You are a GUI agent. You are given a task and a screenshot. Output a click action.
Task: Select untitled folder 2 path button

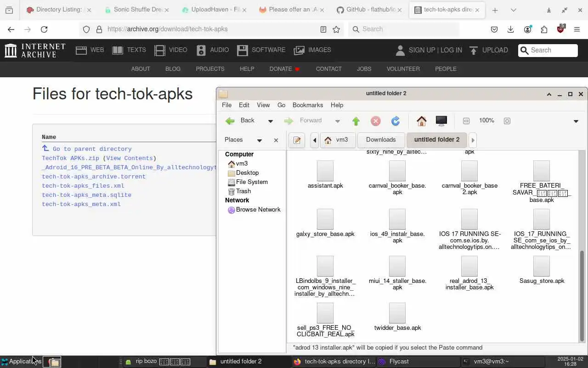(436, 140)
